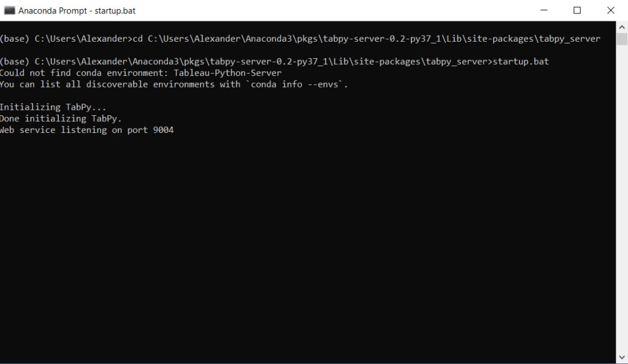Click the vertical scrollbar thumb
The height and width of the screenshot is (364, 628).
[x=622, y=39]
